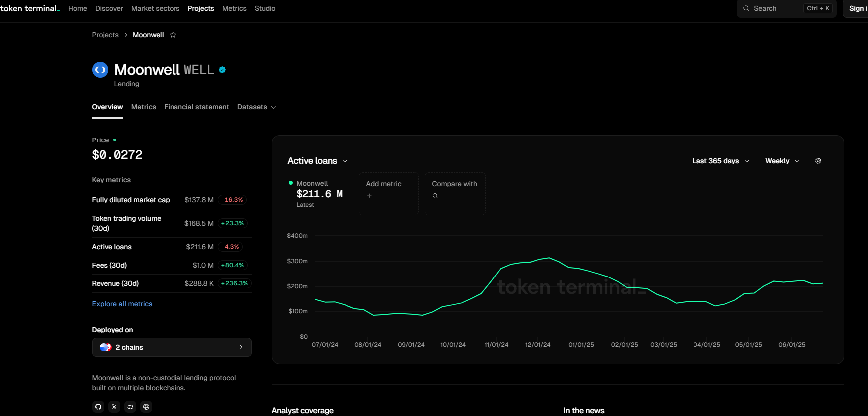Open Moonwell's X (Twitter) profile icon

(x=114, y=407)
